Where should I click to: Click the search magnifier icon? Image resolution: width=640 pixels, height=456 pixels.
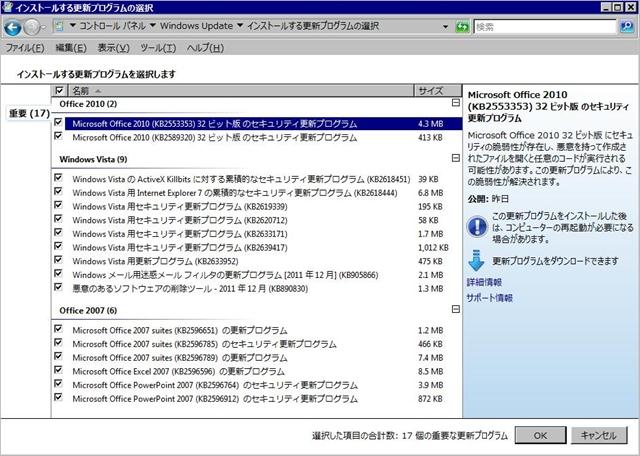pyautogui.click(x=627, y=27)
